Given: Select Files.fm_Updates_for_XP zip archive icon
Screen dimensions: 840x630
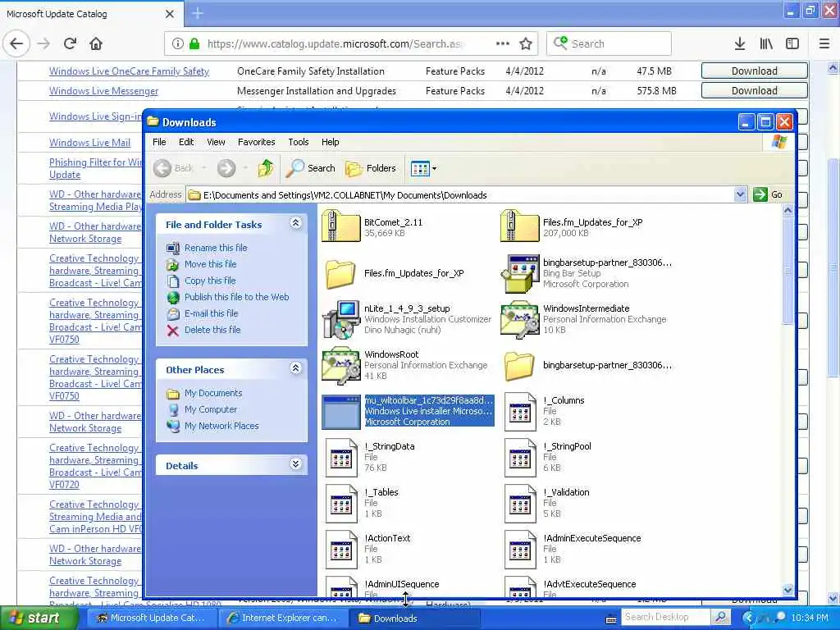Looking at the screenshot, I should point(519,226).
